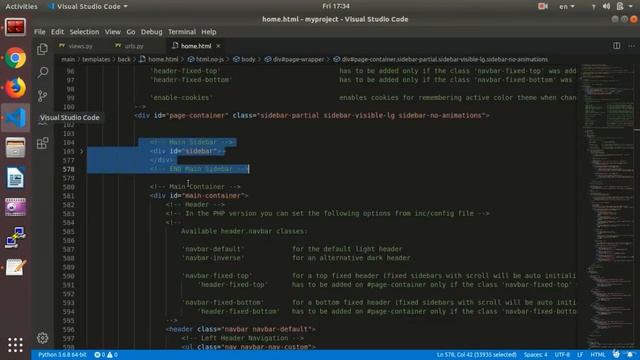Change language mode via HTML status item

coord(598,355)
